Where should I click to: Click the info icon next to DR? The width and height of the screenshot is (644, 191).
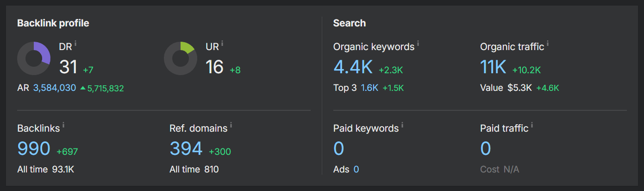tap(75, 43)
